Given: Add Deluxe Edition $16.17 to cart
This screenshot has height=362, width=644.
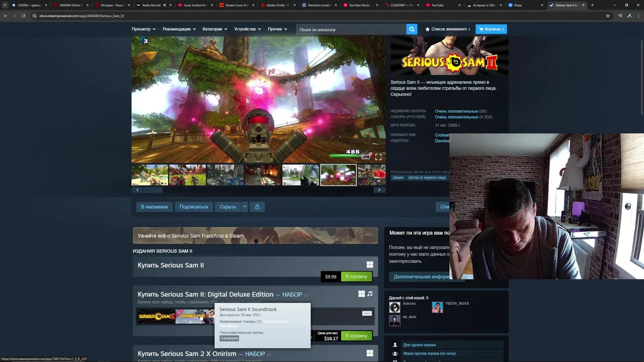Looking at the screenshot, I should pos(356,336).
